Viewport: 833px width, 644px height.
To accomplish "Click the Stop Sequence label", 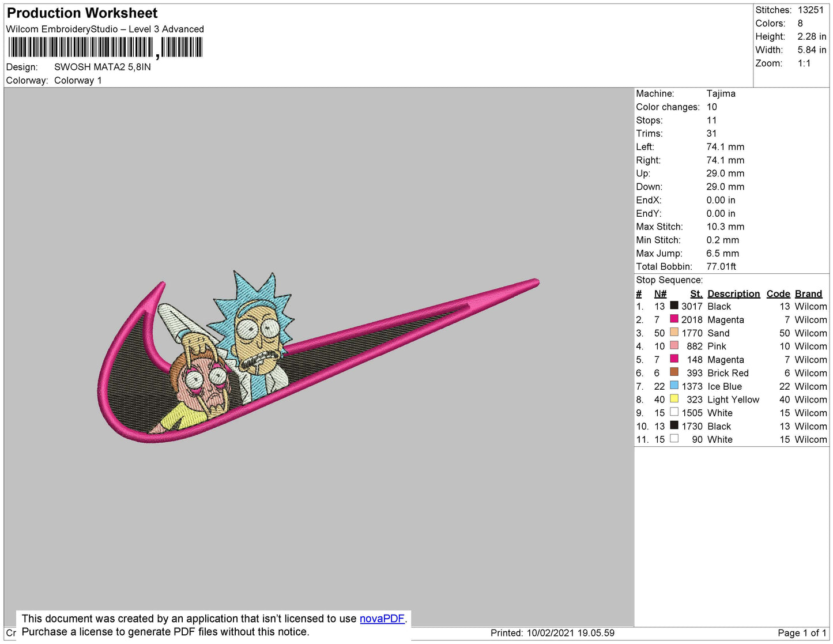I will point(669,280).
